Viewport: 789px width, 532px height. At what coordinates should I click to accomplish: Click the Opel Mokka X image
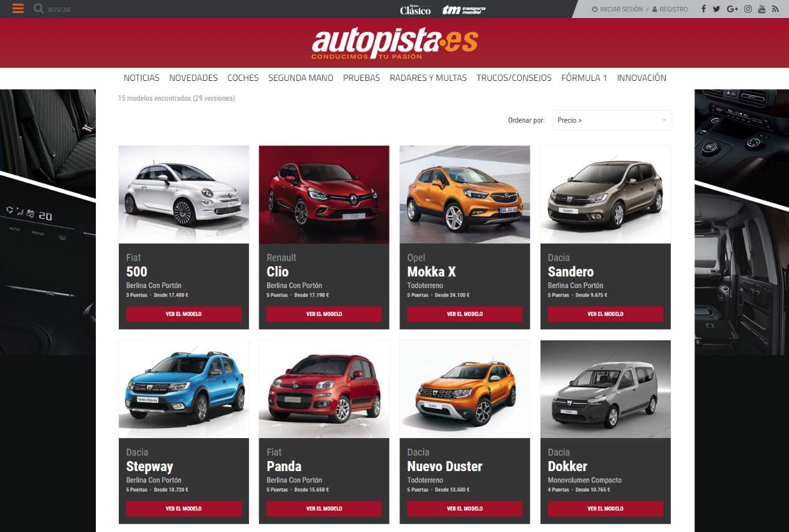click(465, 194)
